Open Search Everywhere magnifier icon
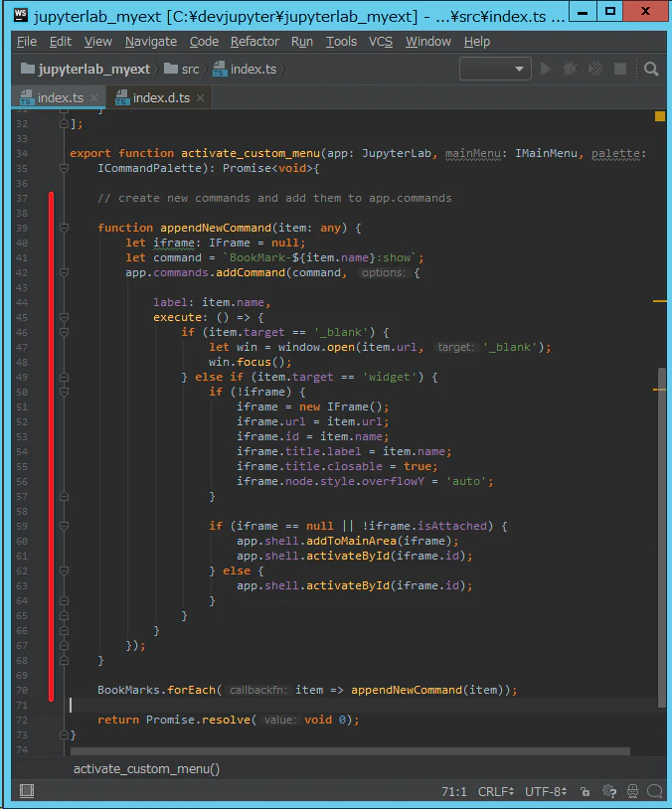 click(651, 69)
